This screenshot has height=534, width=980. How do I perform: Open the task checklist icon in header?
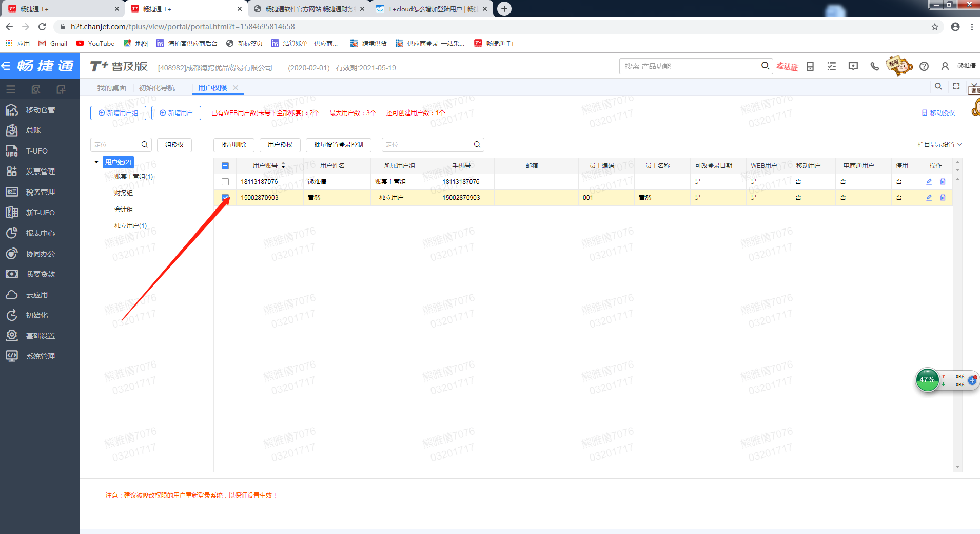pyautogui.click(x=832, y=66)
